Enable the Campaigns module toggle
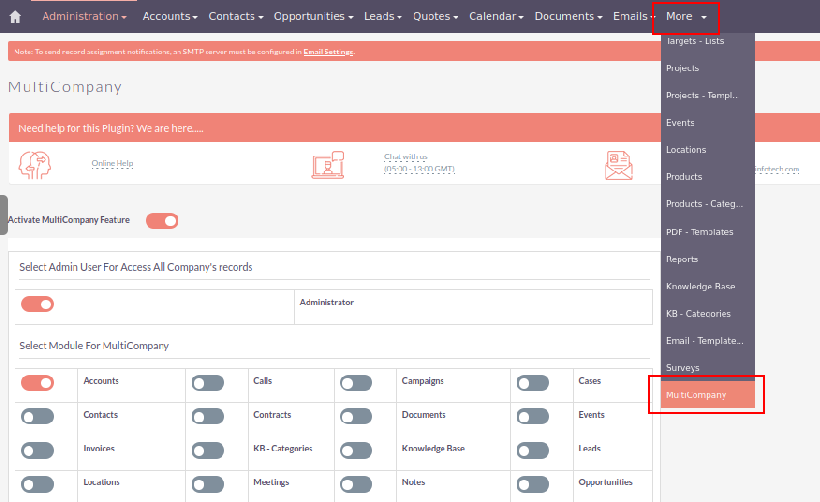This screenshot has width=820, height=502. tap(355, 383)
